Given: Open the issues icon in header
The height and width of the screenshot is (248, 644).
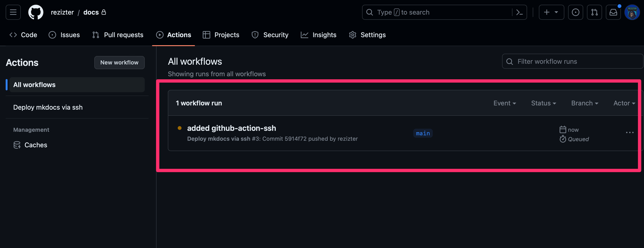Looking at the screenshot, I should click(575, 12).
